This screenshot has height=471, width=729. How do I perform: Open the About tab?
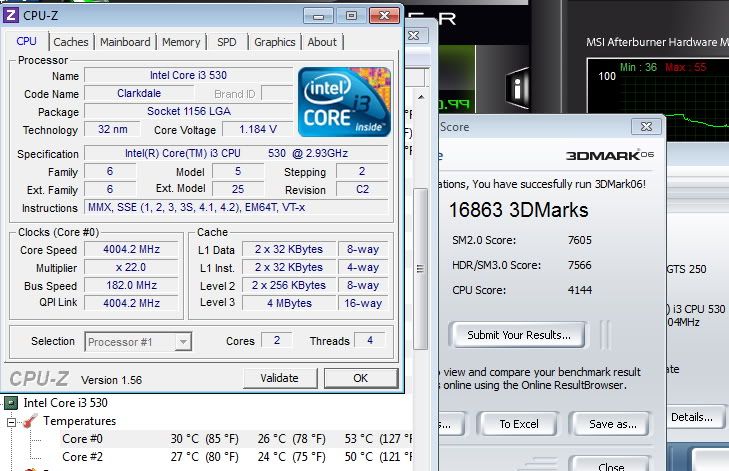pyautogui.click(x=322, y=42)
